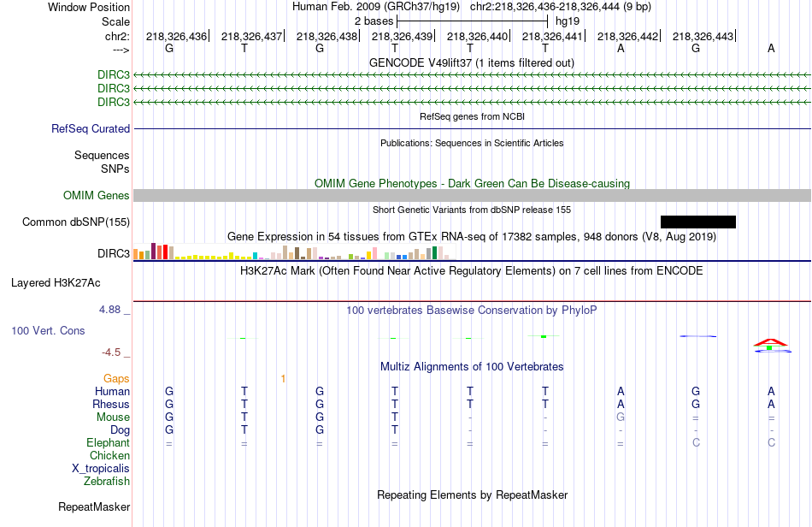Click the ---> base sequence direction label
The width and height of the screenshot is (812, 527).
click(121, 50)
